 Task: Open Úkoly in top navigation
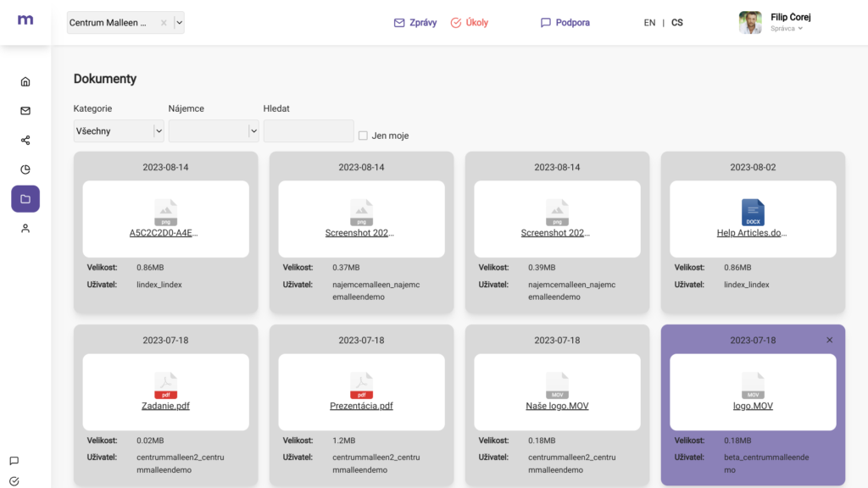469,23
